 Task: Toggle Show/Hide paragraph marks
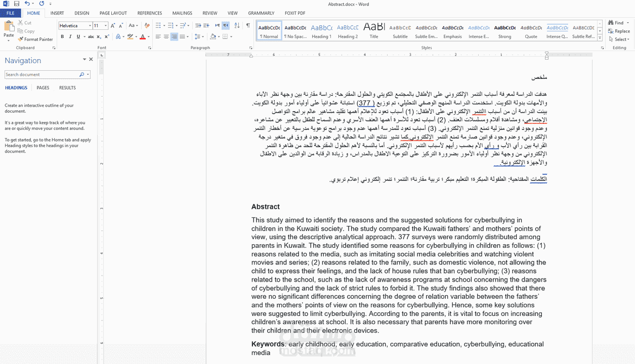(248, 25)
